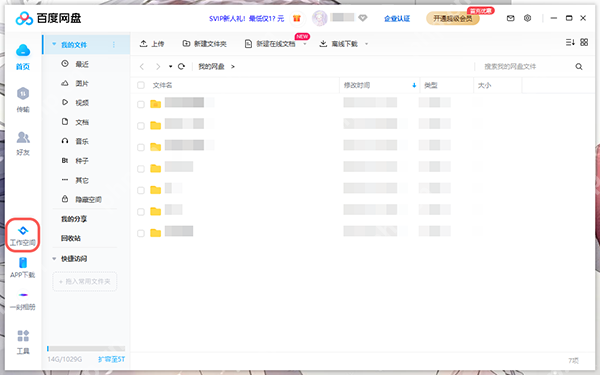Collapse the 快捷访问 section arrow
Screen dimensions: 600x375
coord(54,259)
